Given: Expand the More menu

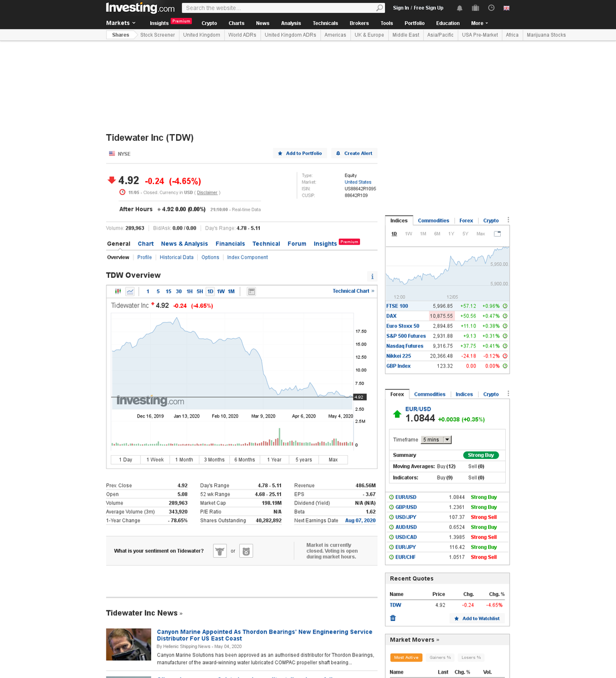Looking at the screenshot, I should point(480,23).
